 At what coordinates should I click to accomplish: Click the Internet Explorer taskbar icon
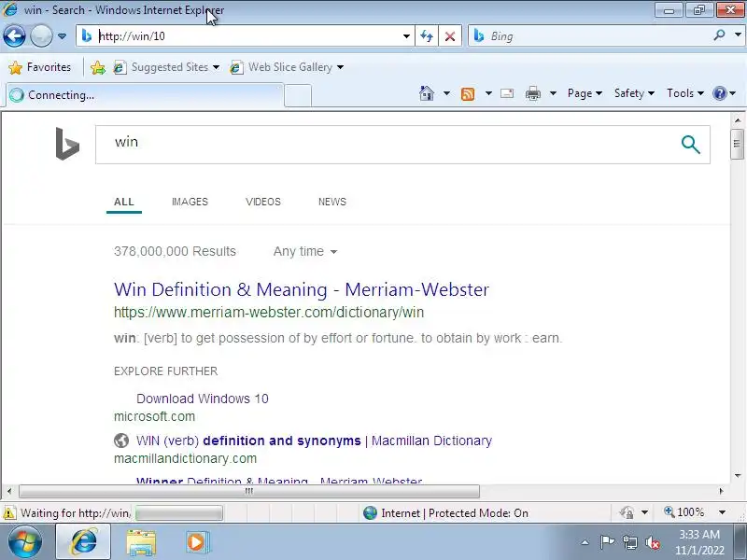click(84, 542)
